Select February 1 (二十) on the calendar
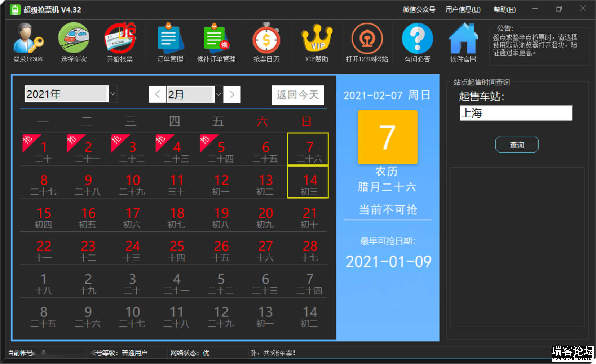 click(x=43, y=150)
